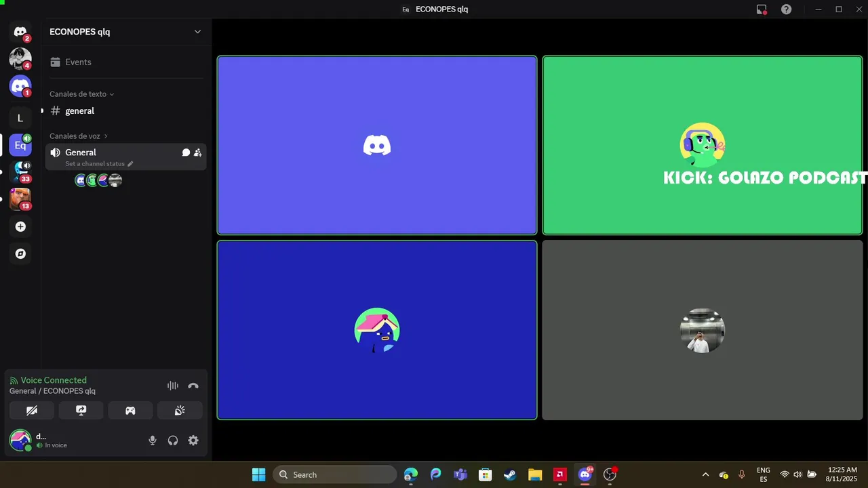Click the second Edge-like swirl taskbar icon

click(x=435, y=474)
